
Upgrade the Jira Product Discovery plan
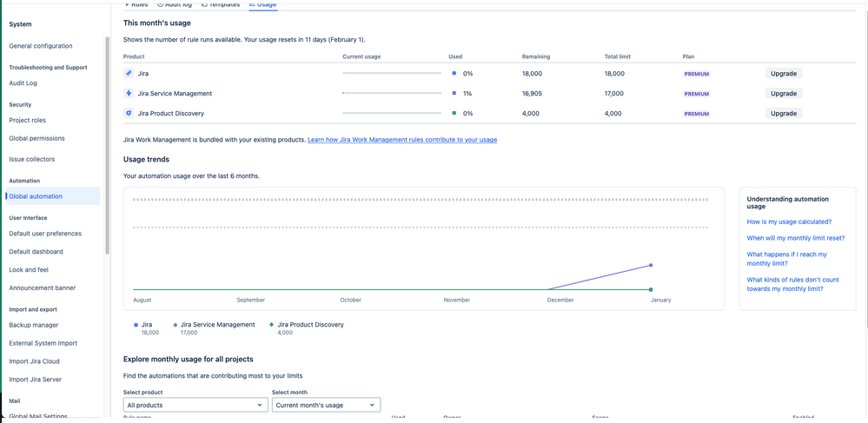pos(784,113)
